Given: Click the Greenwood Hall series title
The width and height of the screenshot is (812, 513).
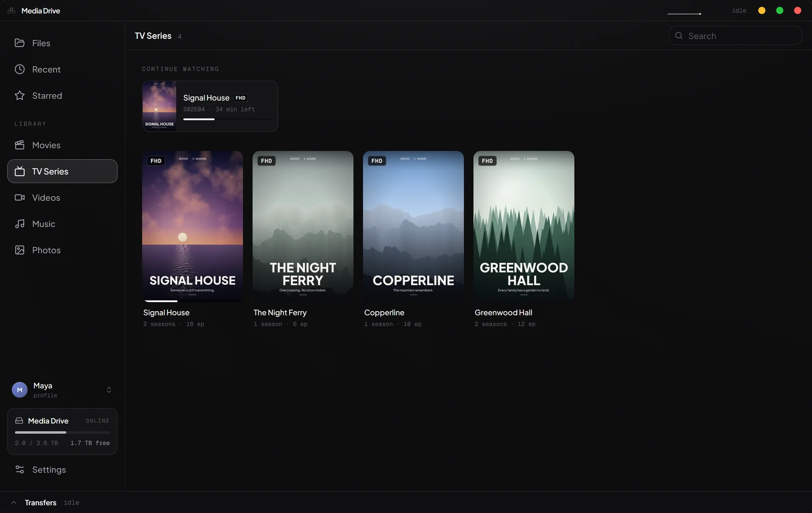Looking at the screenshot, I should pos(503,313).
